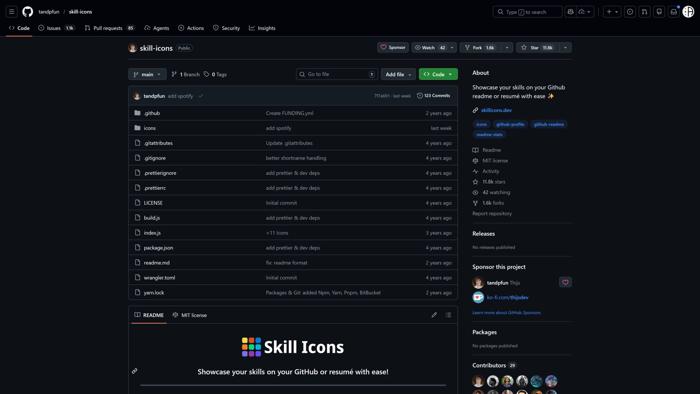Open tandpfun's avatar in latest commit row

pos(137,96)
